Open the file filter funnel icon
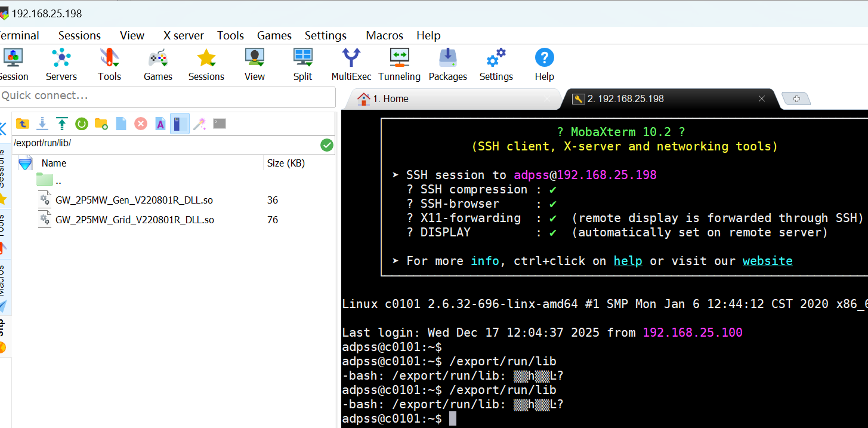The width and height of the screenshot is (868, 428). click(25, 164)
